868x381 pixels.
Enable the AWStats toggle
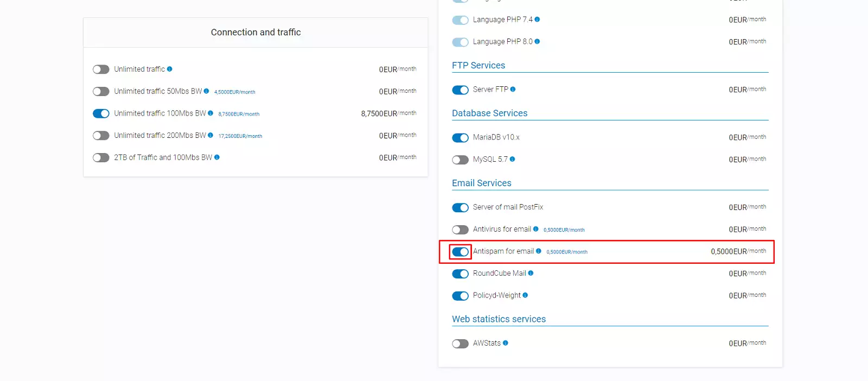coord(460,344)
